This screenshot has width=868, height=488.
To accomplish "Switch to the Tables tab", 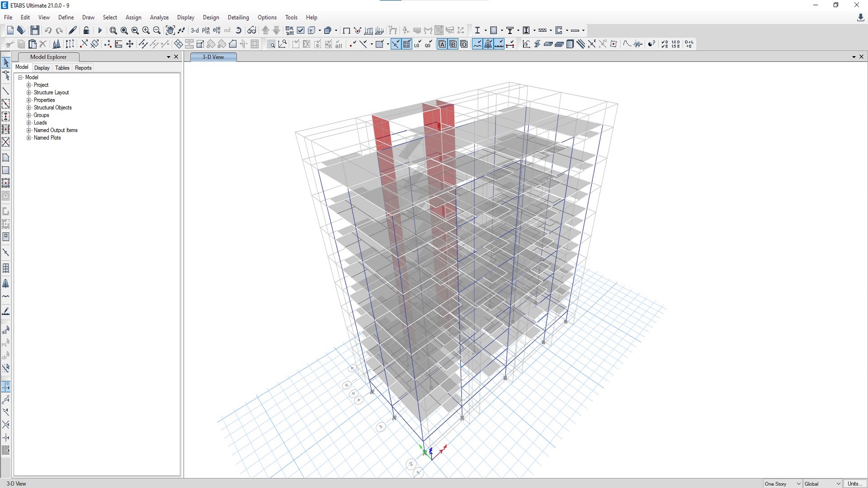I will [x=62, y=68].
